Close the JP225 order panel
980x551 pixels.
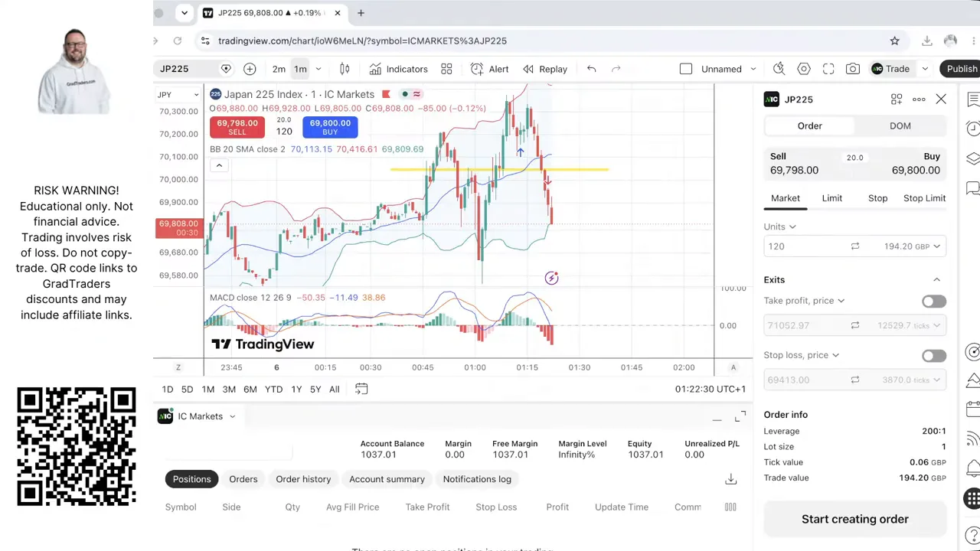click(941, 99)
